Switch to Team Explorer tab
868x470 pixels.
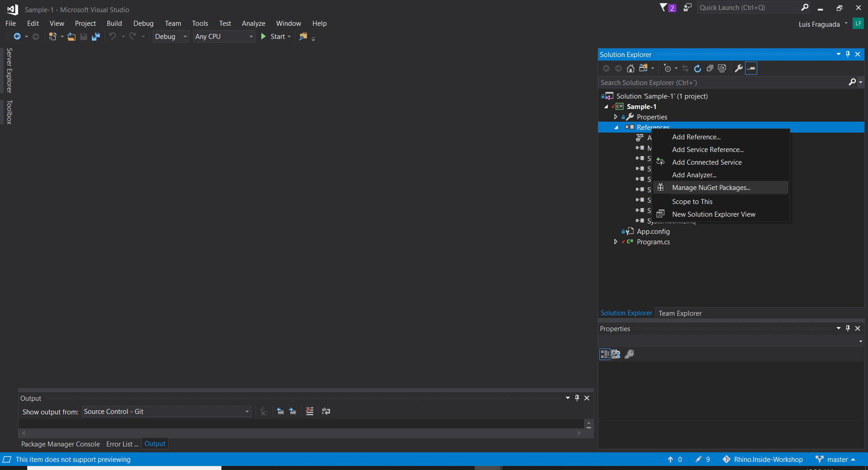click(x=680, y=313)
